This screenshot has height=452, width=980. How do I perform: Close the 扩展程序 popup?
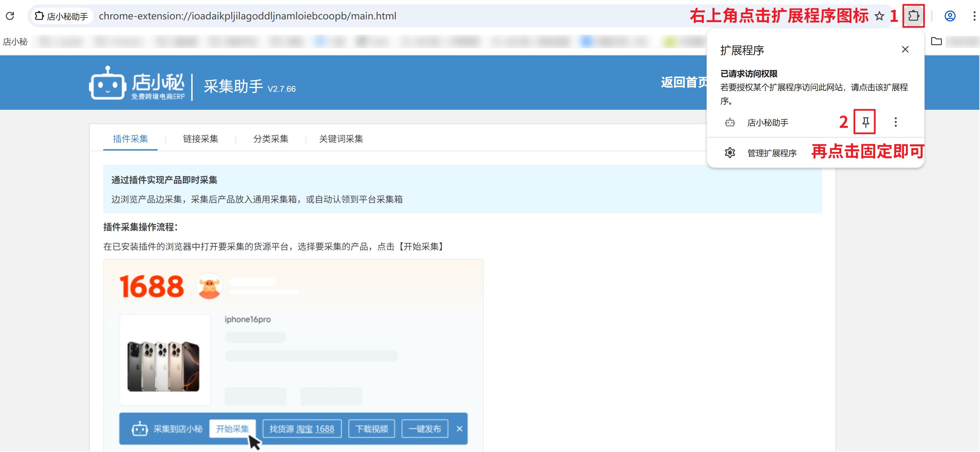coord(905,50)
